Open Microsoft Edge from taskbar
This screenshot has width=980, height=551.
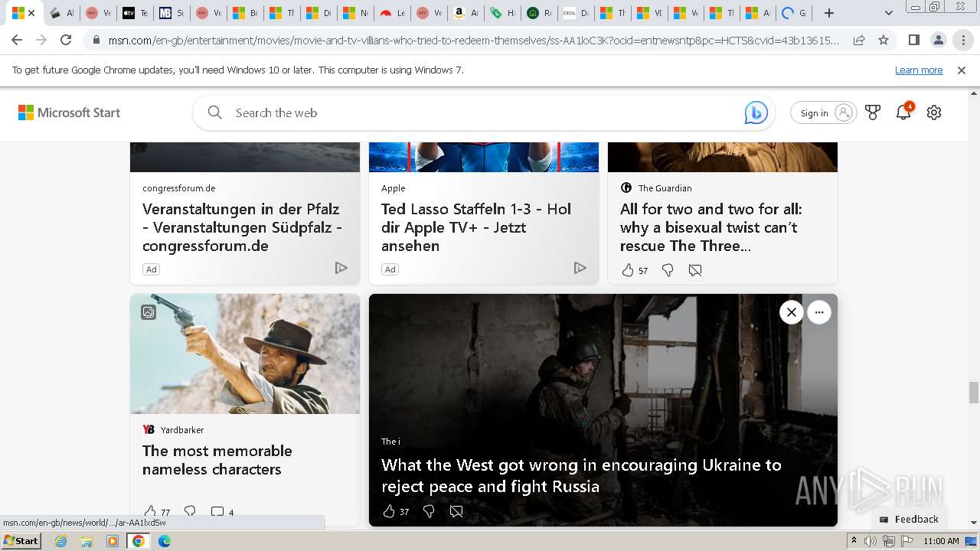tap(164, 541)
